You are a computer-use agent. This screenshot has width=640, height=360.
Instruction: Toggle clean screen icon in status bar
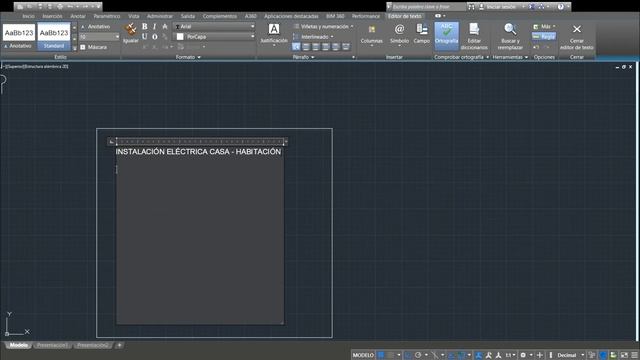pos(624,355)
